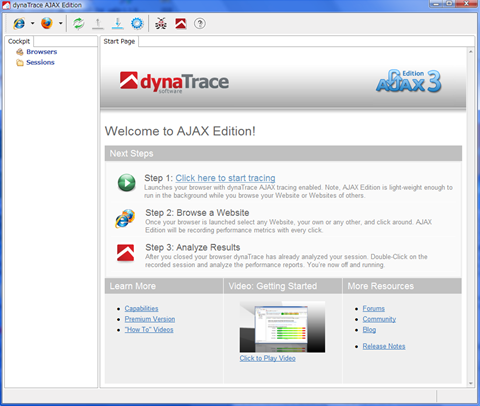Click the 'Click here to start tracing' link
This screenshot has height=406, width=480.
[x=225, y=178]
